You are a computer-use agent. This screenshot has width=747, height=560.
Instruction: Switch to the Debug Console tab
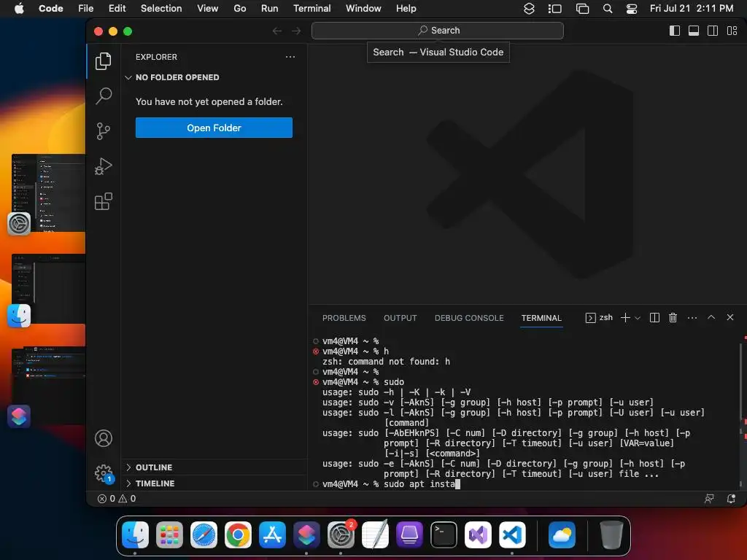(469, 318)
